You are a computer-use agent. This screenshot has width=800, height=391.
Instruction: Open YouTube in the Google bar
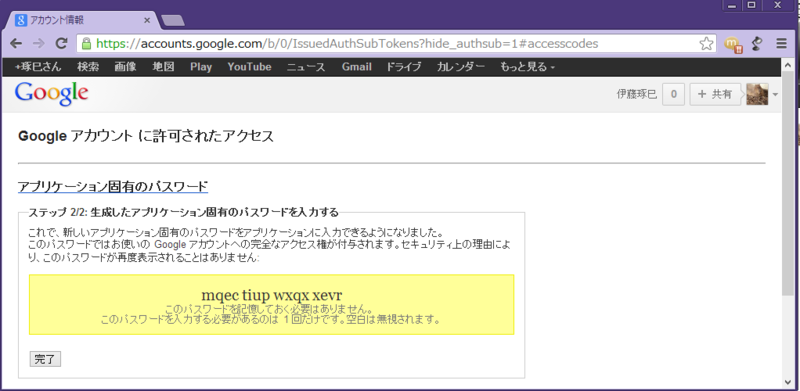point(249,67)
